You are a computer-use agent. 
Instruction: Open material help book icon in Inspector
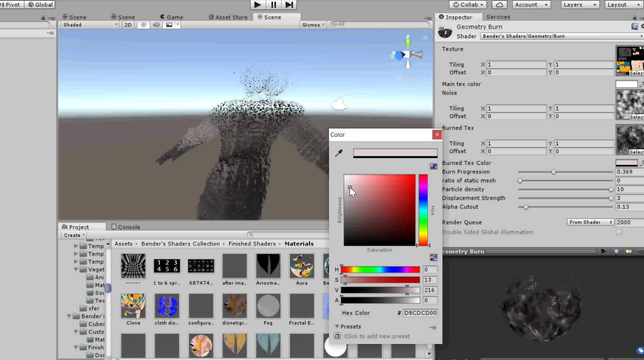(x=635, y=26)
